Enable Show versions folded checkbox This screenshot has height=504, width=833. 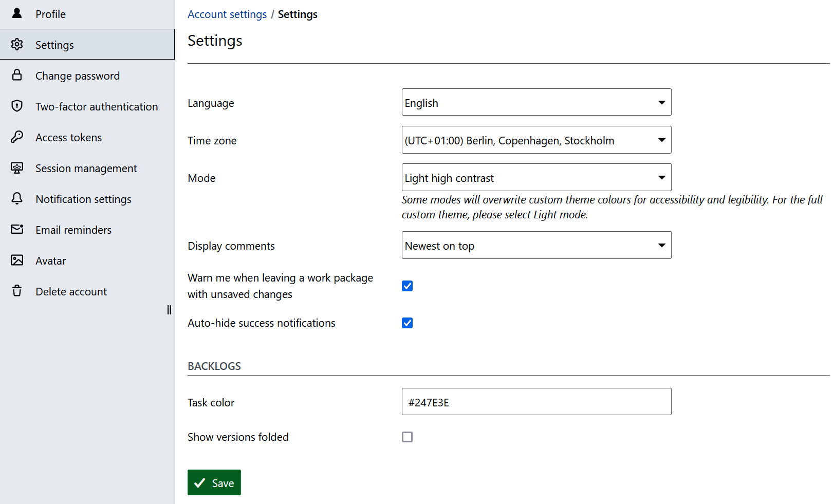tap(407, 437)
